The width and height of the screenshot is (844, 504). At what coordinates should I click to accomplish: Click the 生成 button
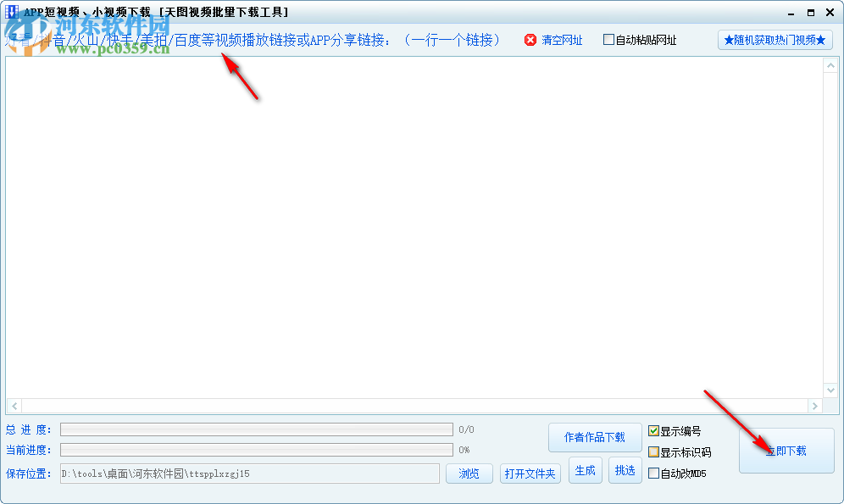coord(585,471)
